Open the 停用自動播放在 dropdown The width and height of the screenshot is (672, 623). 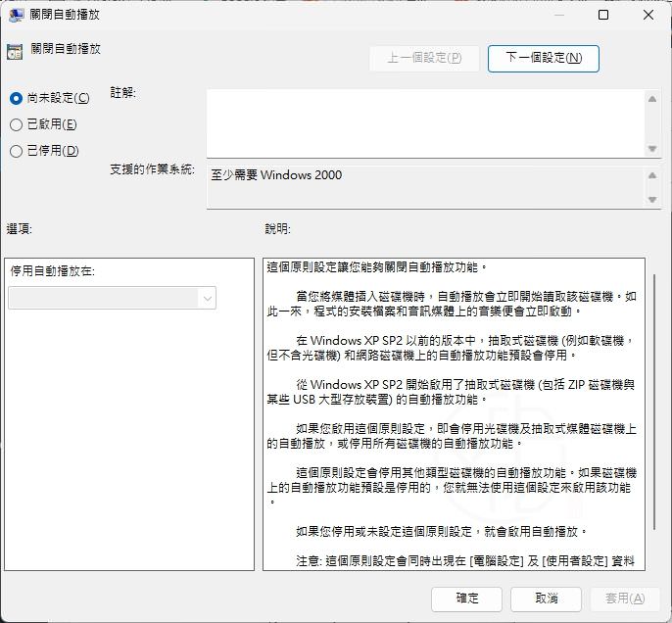pos(112,298)
